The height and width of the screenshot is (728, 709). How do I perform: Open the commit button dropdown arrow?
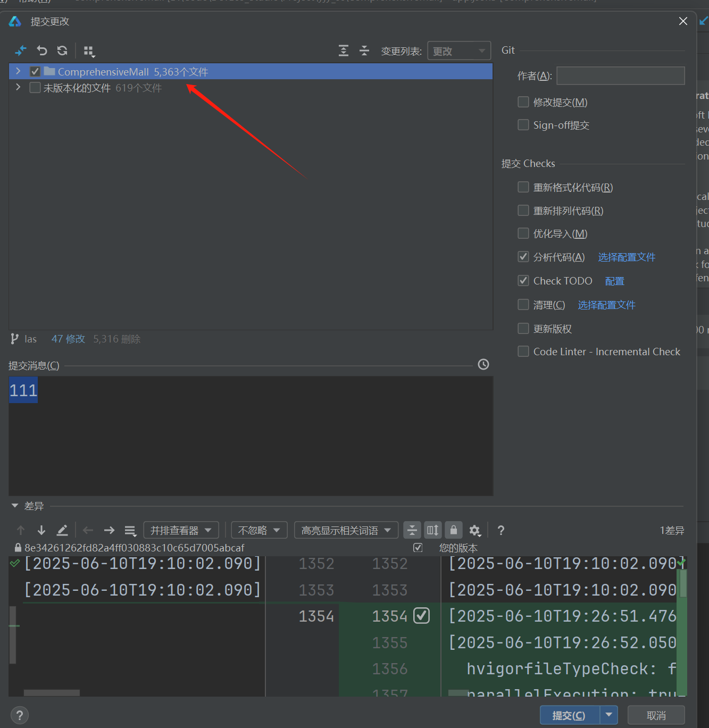click(609, 715)
